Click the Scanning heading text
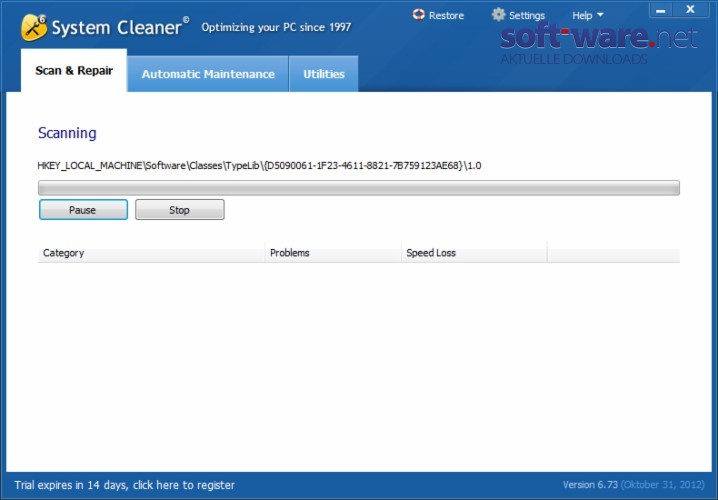This screenshot has height=500, width=718. coord(67,133)
